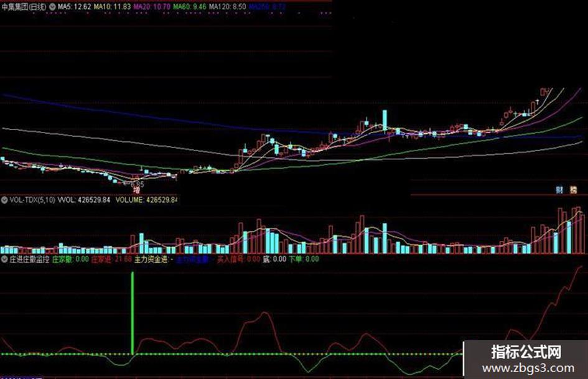
Task: Select the MA120: 8.50 value label
Action: [x=227, y=7]
